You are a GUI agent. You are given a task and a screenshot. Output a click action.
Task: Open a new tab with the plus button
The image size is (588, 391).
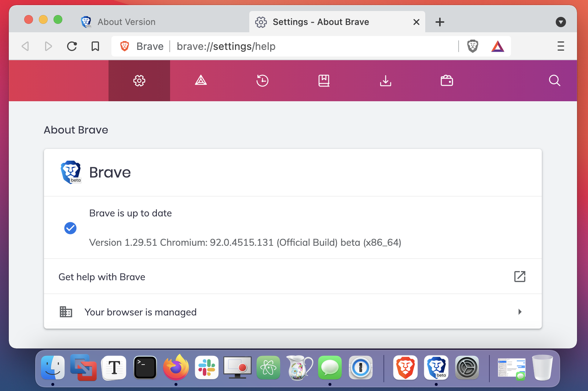coord(440,22)
